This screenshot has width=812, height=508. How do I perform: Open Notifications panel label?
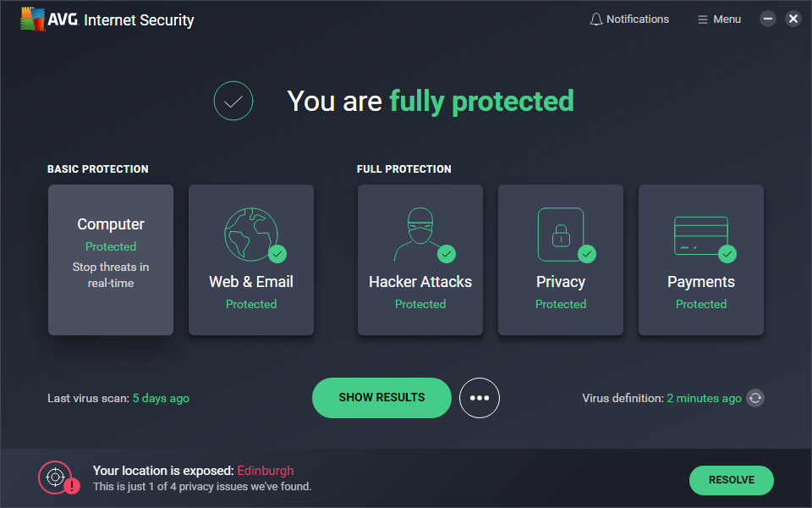(638, 19)
